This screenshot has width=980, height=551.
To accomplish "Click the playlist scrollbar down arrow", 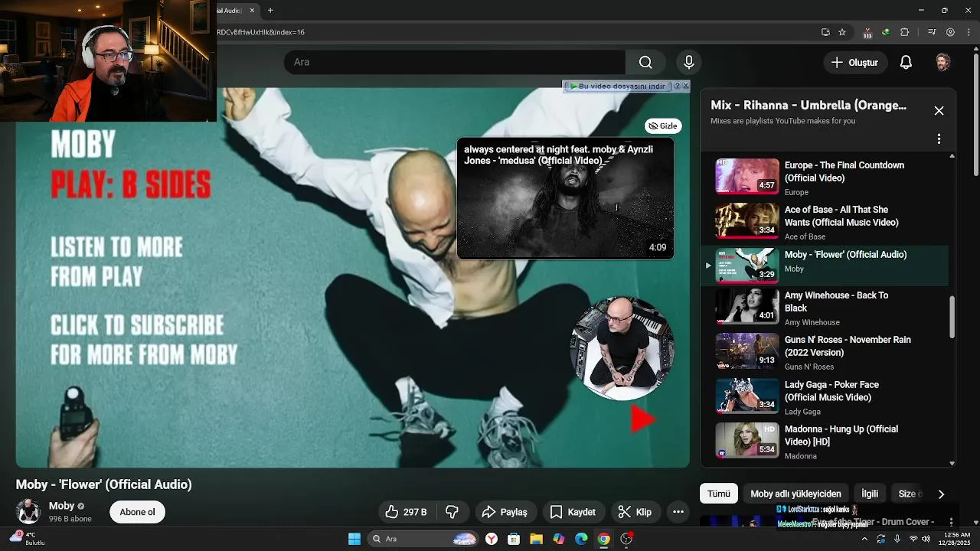I will pyautogui.click(x=952, y=463).
